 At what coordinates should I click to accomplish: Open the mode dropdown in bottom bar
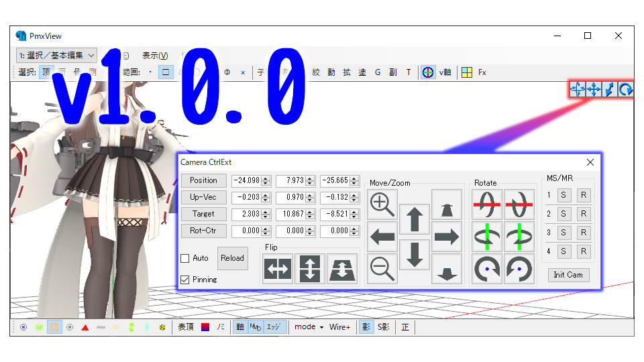pyautogui.click(x=309, y=327)
